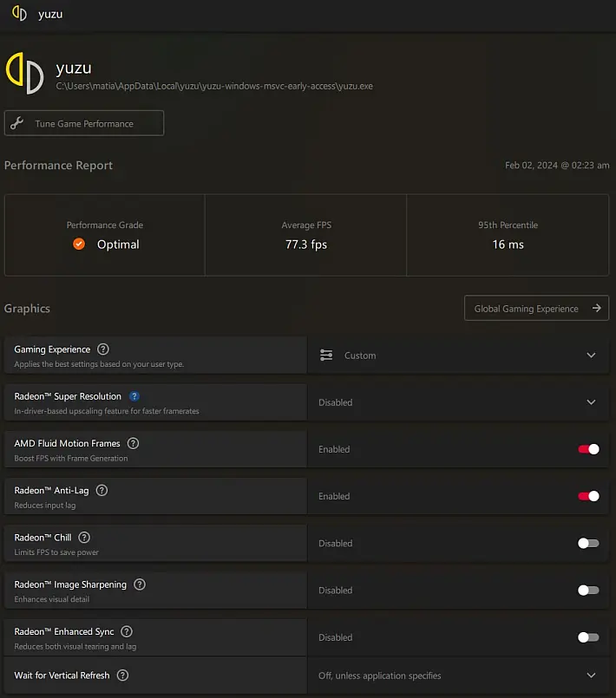Click the large yuzu title heading
This screenshot has width=616, height=698.
click(x=74, y=68)
